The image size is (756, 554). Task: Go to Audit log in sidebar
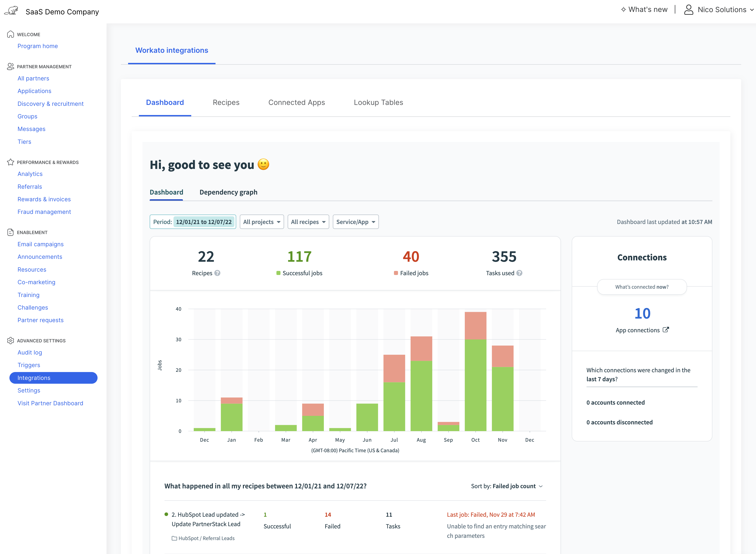click(29, 352)
